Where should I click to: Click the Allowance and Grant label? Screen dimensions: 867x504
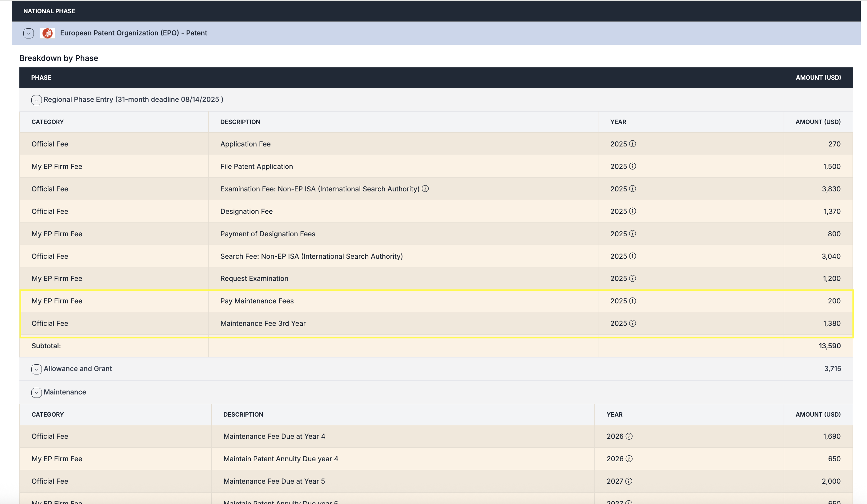pyautogui.click(x=78, y=368)
